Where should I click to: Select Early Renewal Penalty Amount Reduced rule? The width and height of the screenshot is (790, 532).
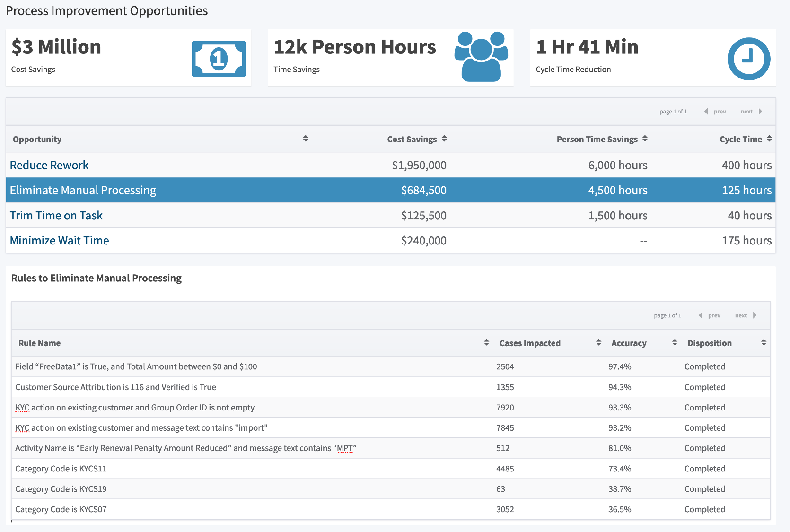(x=391, y=448)
